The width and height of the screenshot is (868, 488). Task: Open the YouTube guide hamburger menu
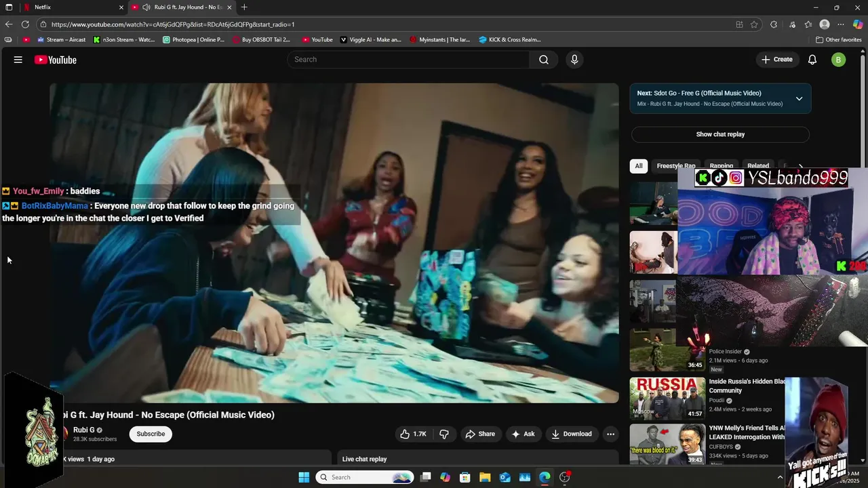point(18,60)
